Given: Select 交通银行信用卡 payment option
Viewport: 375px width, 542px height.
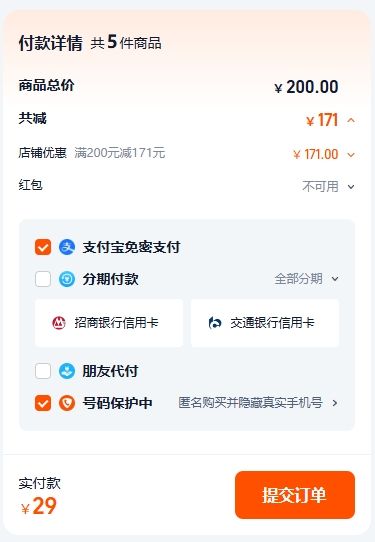Looking at the screenshot, I should coord(265,323).
